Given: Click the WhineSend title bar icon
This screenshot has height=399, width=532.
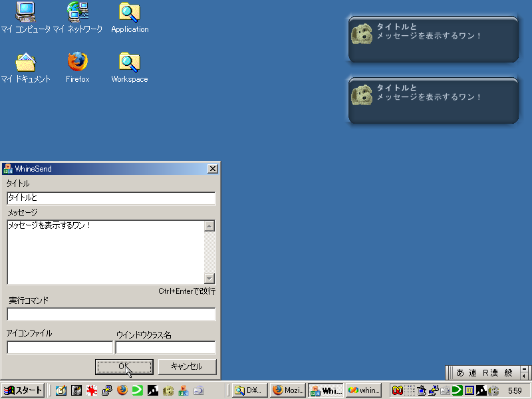Looking at the screenshot, I should (7, 169).
